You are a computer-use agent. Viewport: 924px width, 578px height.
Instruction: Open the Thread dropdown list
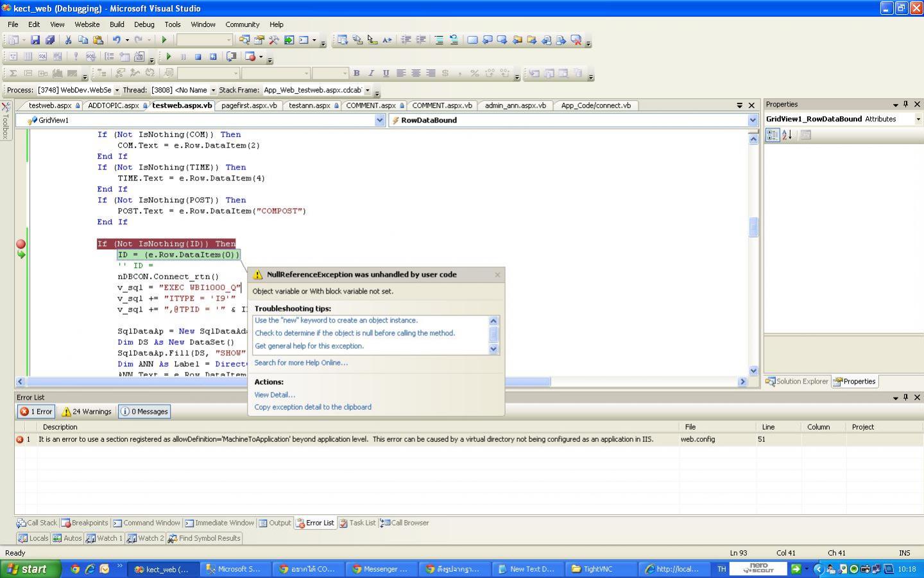point(213,91)
